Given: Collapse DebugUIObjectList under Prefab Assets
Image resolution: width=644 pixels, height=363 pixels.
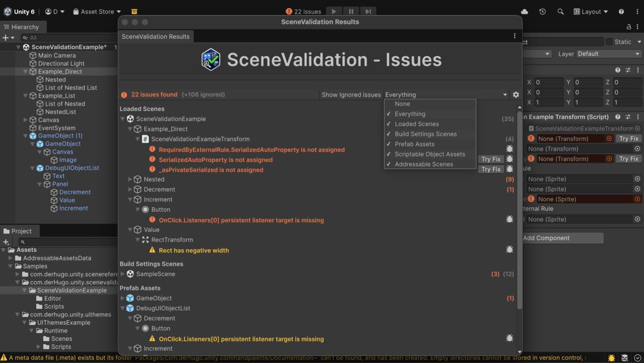Looking at the screenshot, I should 123,308.
